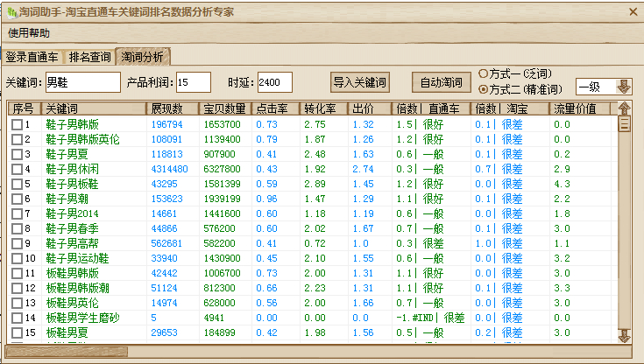The width and height of the screenshot is (644, 364).
Task: Sort by the 点击率 column header
Action: point(276,108)
